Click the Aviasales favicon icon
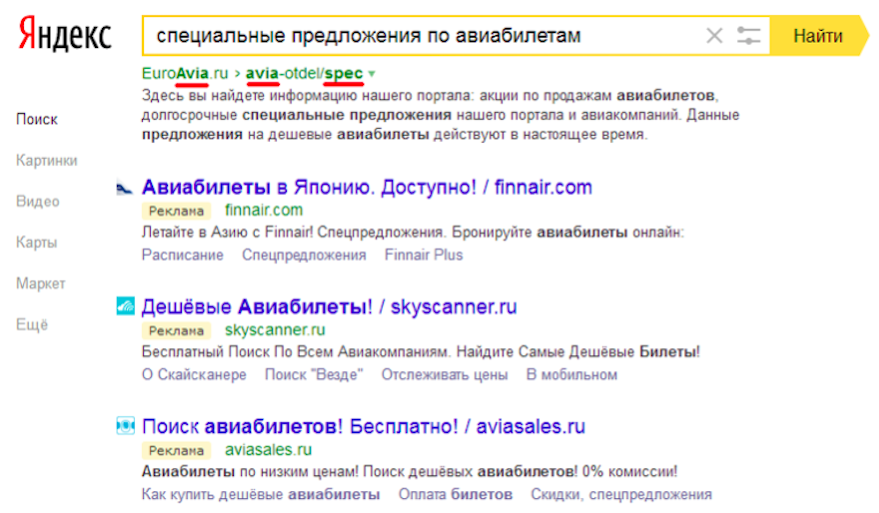Image resolution: width=879 pixels, height=513 pixels. (x=125, y=426)
